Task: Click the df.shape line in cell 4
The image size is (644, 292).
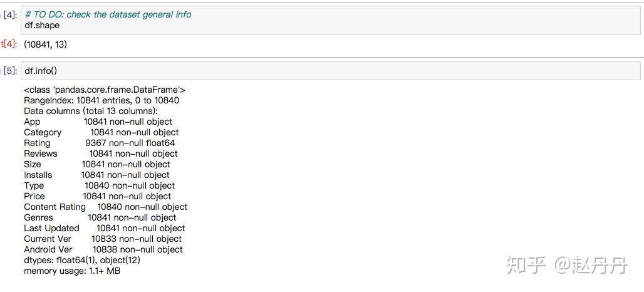Action: (42, 26)
